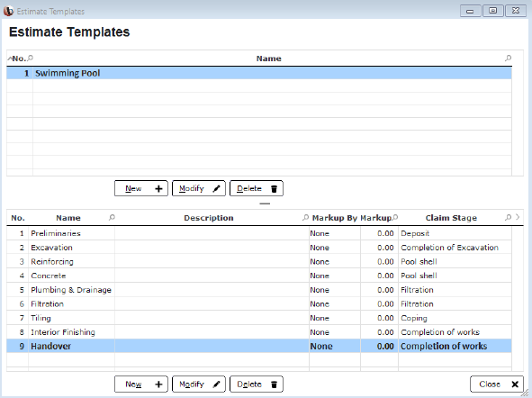Select the Filtration name cell in row 6
Image resolution: width=532 pixels, height=398 pixels.
[x=72, y=304]
